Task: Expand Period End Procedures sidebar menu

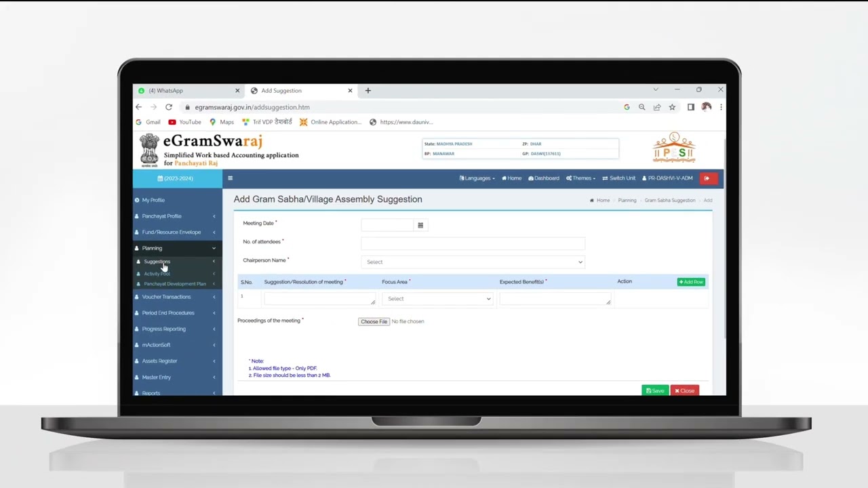Action: (x=177, y=313)
